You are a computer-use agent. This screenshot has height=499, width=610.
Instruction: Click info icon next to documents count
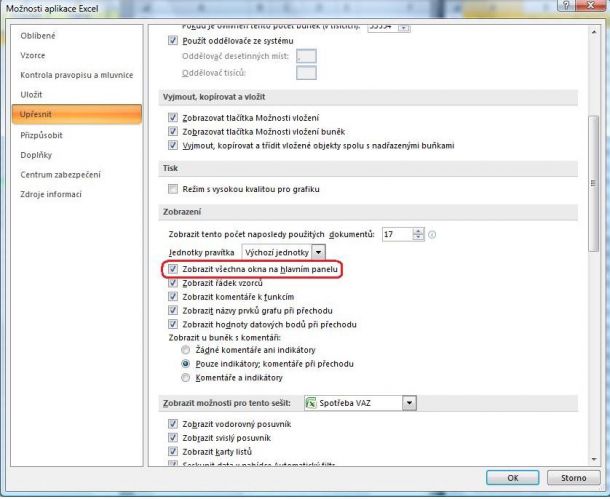tap(432, 235)
